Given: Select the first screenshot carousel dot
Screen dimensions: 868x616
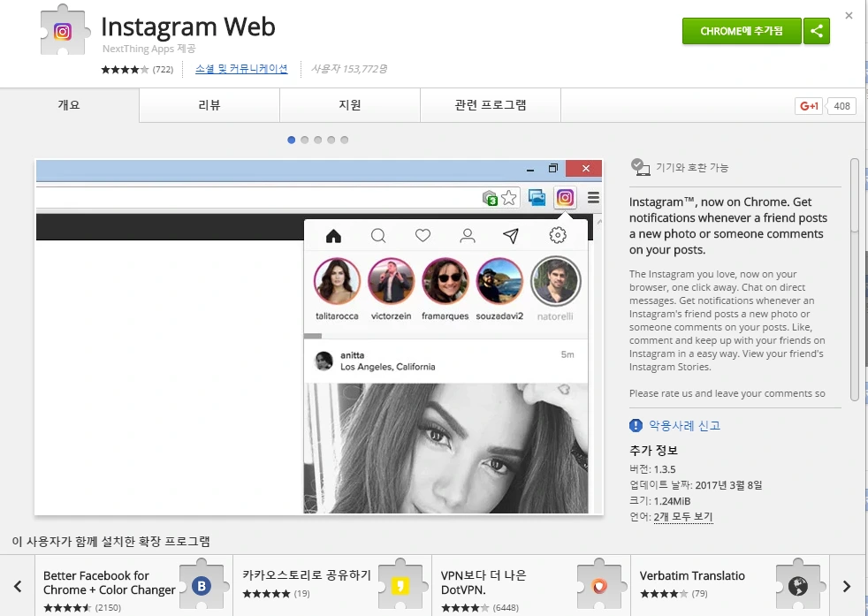Looking at the screenshot, I should 291,140.
